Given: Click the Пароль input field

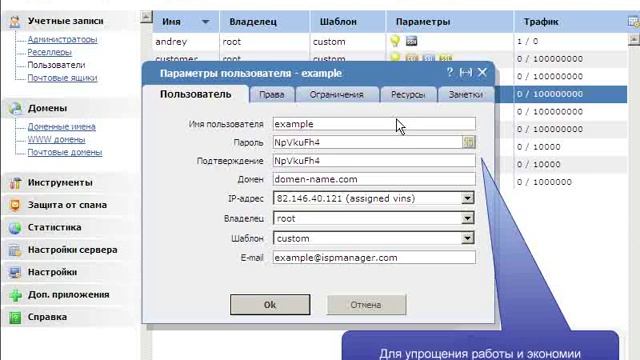Looking at the screenshot, I should (367, 142).
